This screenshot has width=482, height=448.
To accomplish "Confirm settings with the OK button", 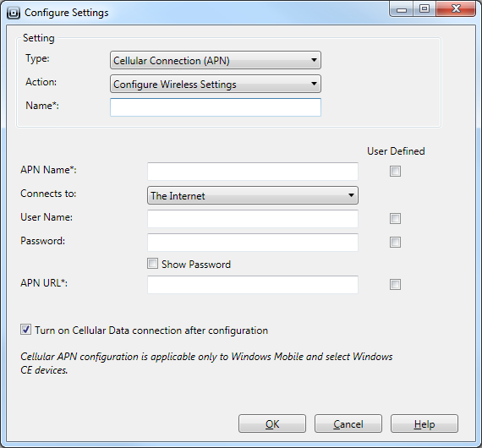I will [272, 423].
